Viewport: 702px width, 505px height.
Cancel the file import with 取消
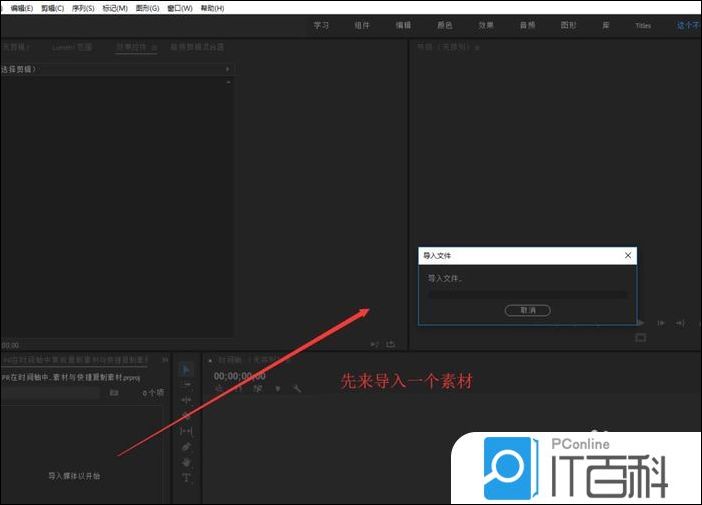527,310
